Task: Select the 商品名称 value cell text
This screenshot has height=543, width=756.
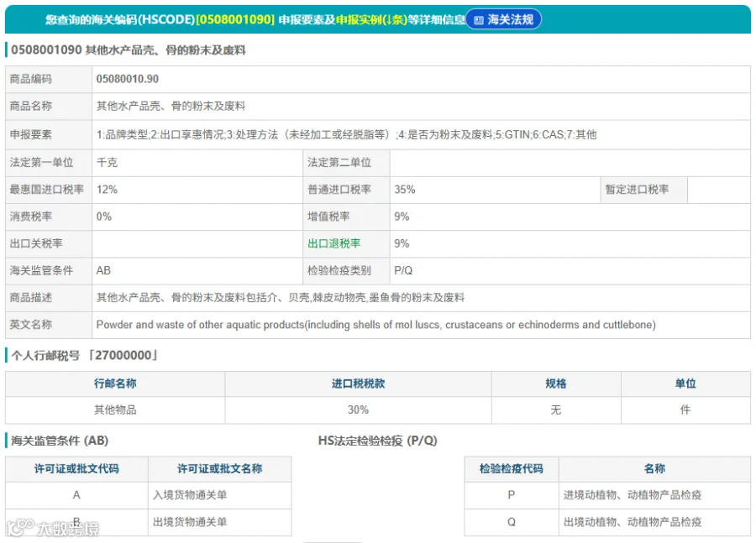Action: click(x=171, y=106)
